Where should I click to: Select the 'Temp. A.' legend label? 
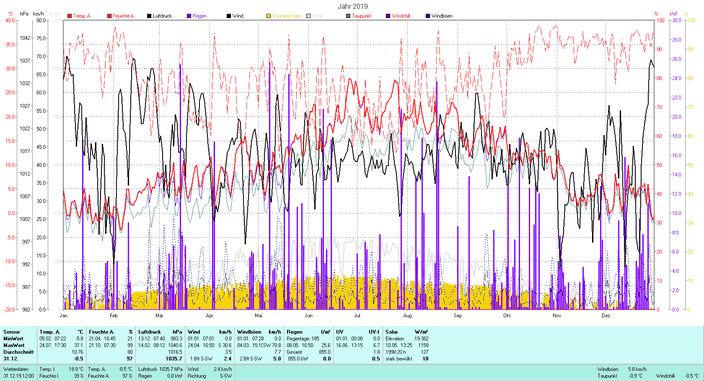82,16
